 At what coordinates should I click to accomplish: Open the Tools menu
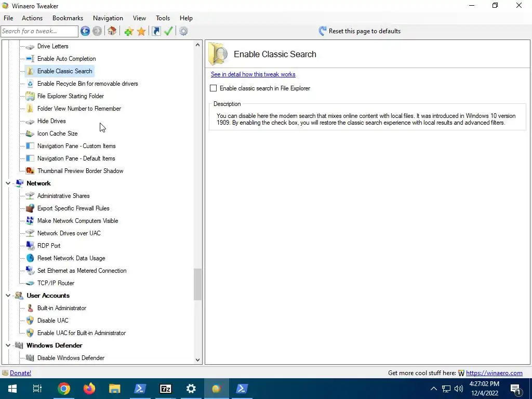pyautogui.click(x=163, y=18)
